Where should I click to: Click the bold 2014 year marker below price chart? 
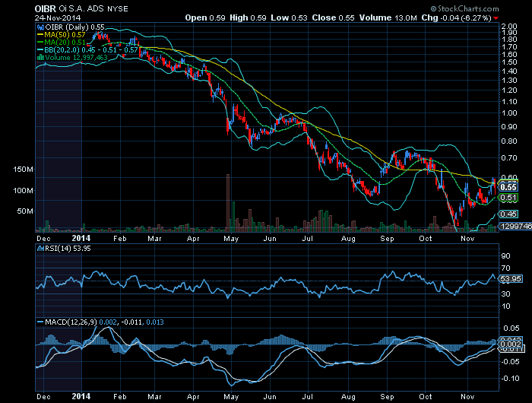[x=81, y=238]
